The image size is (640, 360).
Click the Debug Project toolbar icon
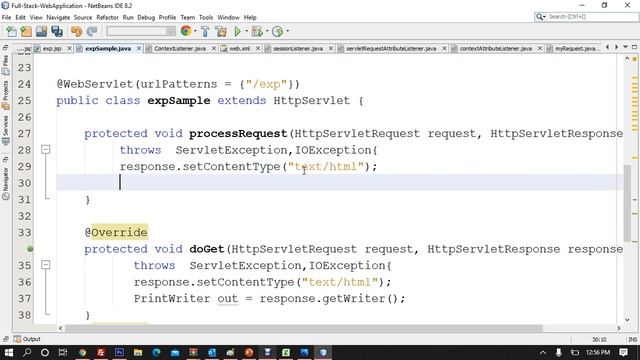coord(257,31)
